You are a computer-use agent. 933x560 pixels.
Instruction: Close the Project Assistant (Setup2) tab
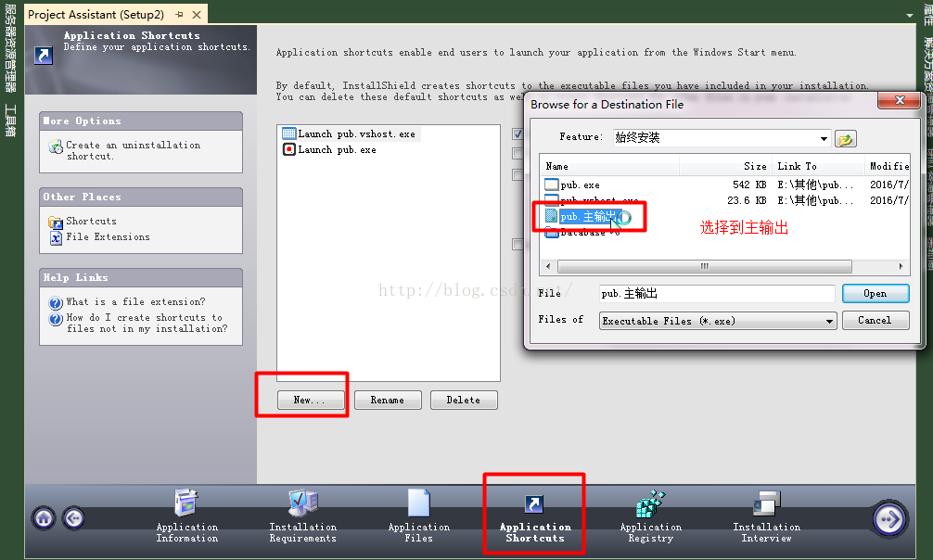[197, 14]
